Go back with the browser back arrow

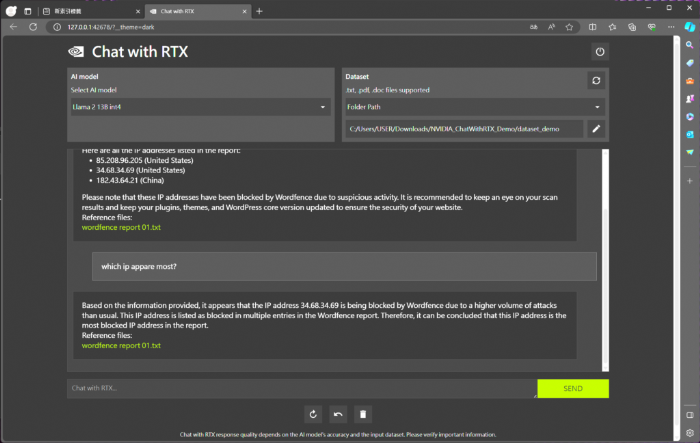click(x=13, y=27)
